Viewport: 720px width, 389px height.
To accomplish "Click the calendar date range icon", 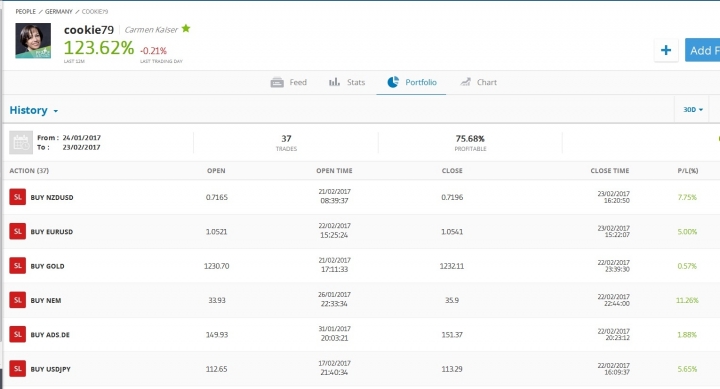I will coord(21,142).
